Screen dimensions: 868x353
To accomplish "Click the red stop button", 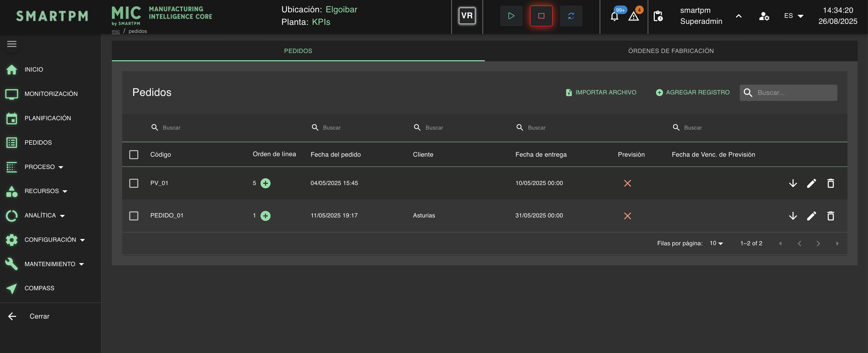I will pyautogui.click(x=541, y=16).
